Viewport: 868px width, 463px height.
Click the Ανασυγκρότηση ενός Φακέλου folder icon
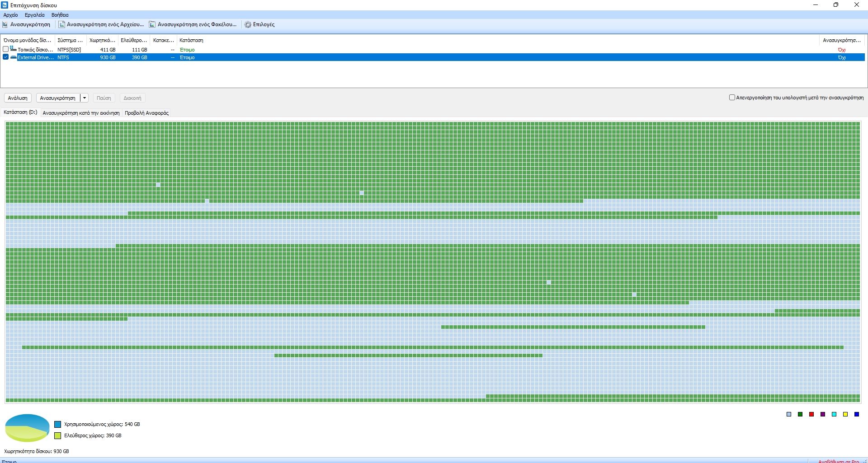tap(152, 24)
